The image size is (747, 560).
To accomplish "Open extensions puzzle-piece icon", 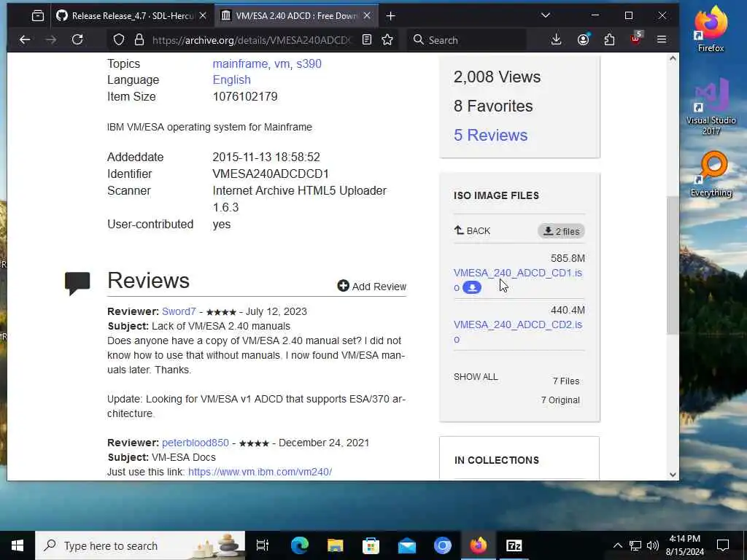I will [609, 40].
